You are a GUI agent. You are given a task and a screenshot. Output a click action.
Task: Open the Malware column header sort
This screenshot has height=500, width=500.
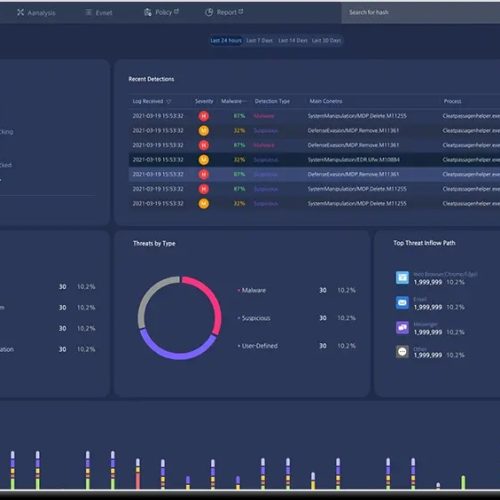coord(233,101)
